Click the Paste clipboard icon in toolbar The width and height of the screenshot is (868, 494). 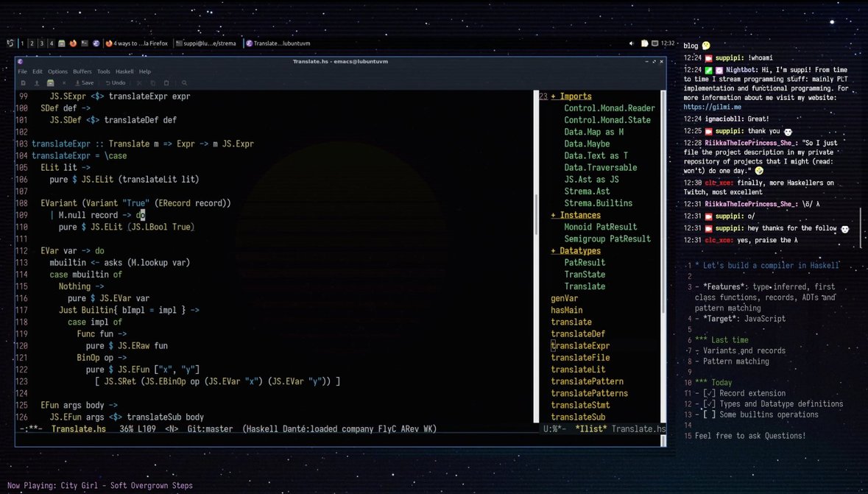(166, 83)
